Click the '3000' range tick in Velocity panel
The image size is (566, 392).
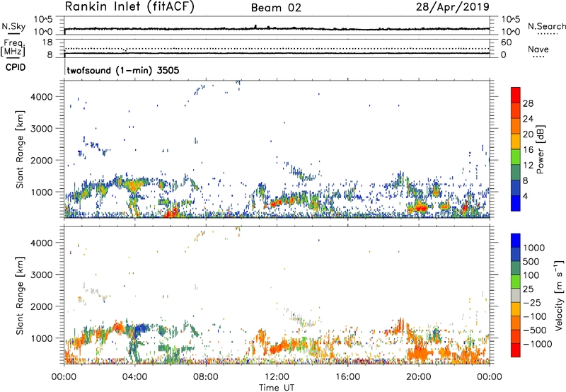pos(42,275)
